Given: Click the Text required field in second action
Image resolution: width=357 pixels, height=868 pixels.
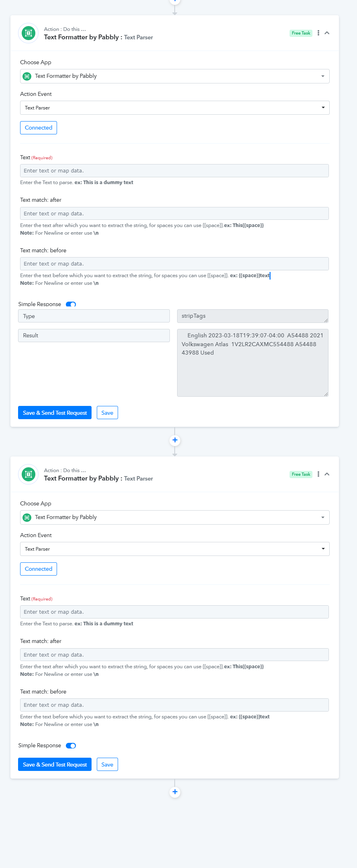Looking at the screenshot, I should tap(174, 612).
